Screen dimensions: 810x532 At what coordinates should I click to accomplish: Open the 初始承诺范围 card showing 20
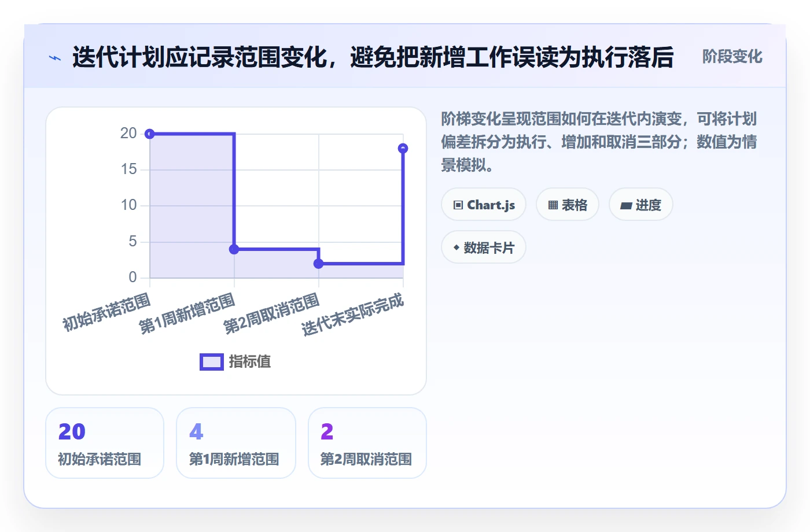click(105, 443)
